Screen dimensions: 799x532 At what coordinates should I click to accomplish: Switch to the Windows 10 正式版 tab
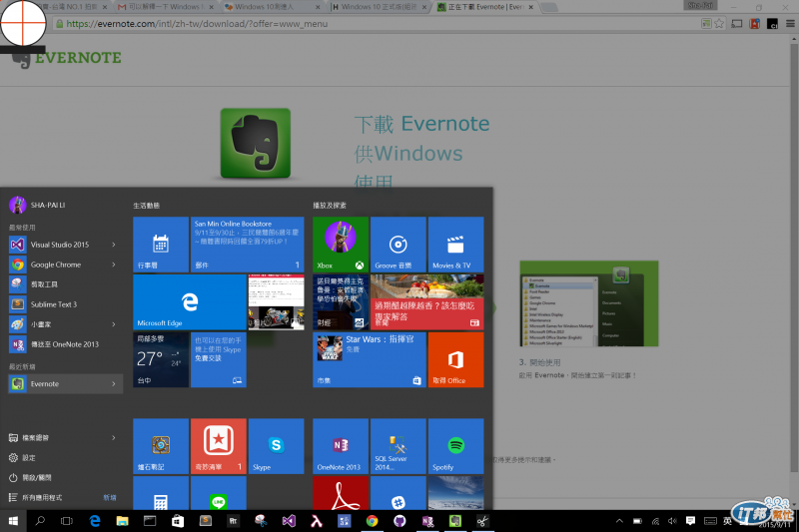point(380,7)
